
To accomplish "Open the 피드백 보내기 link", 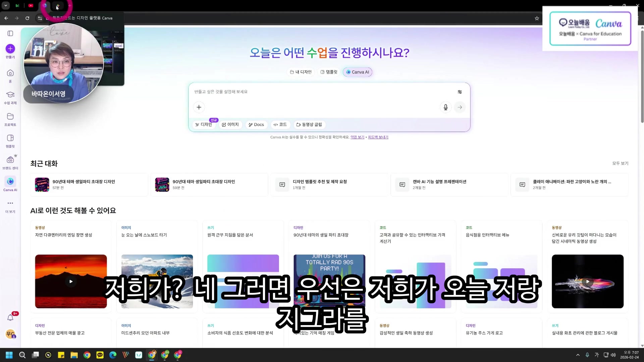I will 378,137.
